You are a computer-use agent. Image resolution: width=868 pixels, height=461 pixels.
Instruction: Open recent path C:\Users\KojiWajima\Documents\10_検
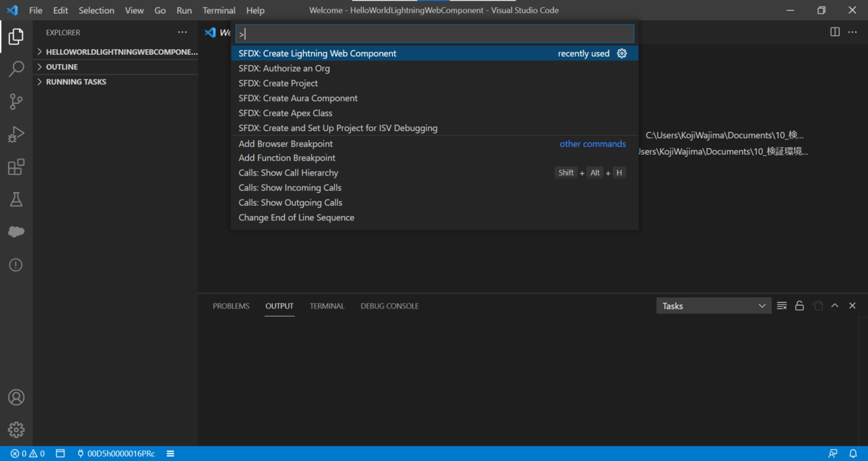[x=725, y=135]
